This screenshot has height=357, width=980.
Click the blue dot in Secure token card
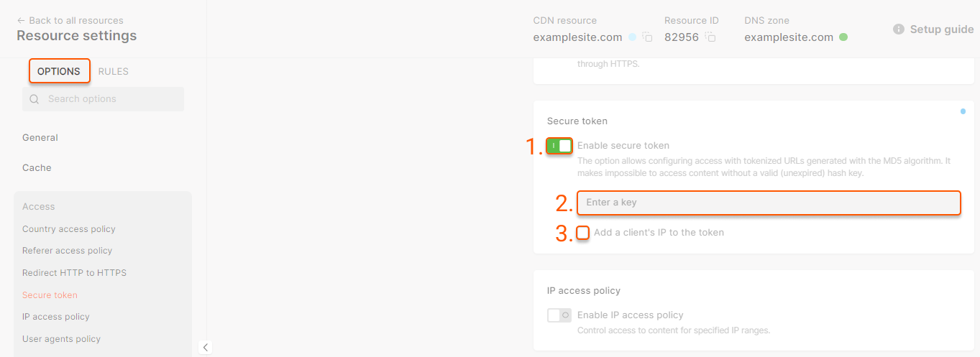coord(963,111)
